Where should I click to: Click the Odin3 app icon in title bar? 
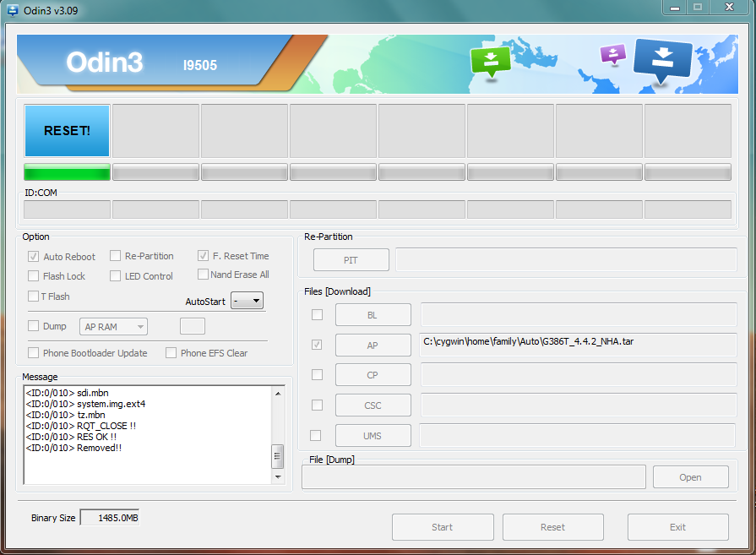click(13, 10)
